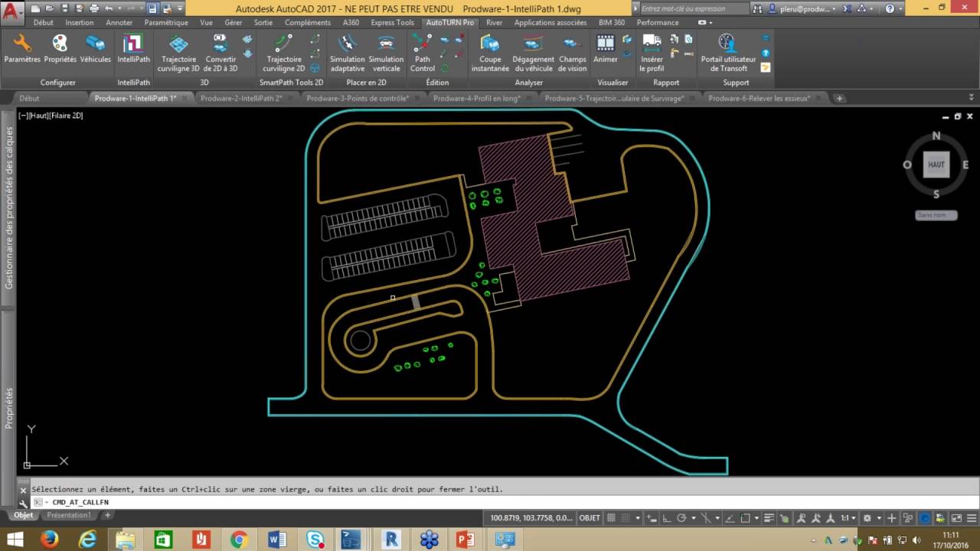The width and height of the screenshot is (980, 551).
Task: Open the Annoter ribbon tab
Action: click(x=119, y=23)
